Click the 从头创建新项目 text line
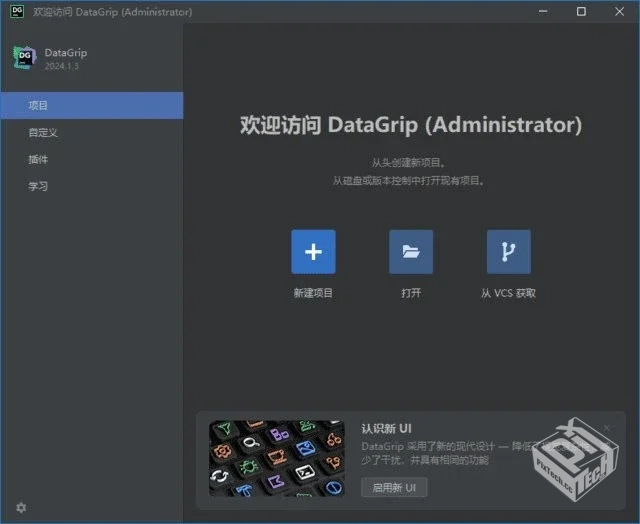The width and height of the screenshot is (640, 524). (x=409, y=162)
